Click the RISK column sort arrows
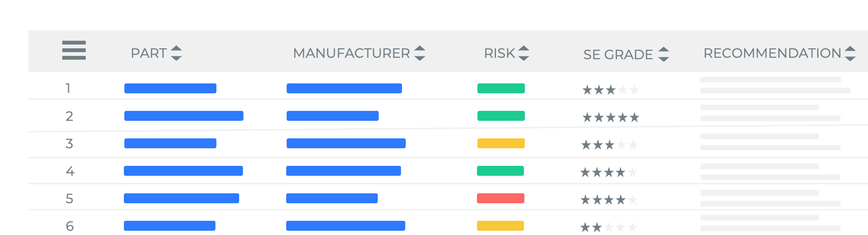Image resolution: width=868 pixels, height=235 pixels. point(523,53)
